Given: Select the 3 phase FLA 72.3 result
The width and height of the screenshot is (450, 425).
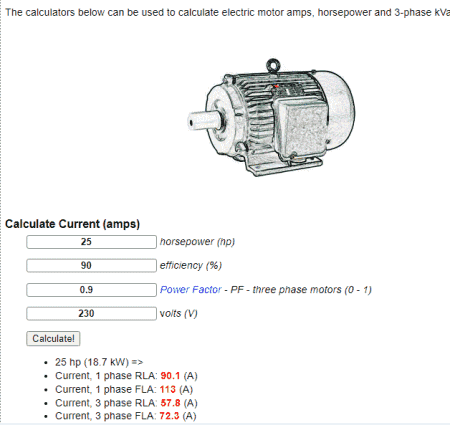Looking at the screenshot, I should click(126, 416).
